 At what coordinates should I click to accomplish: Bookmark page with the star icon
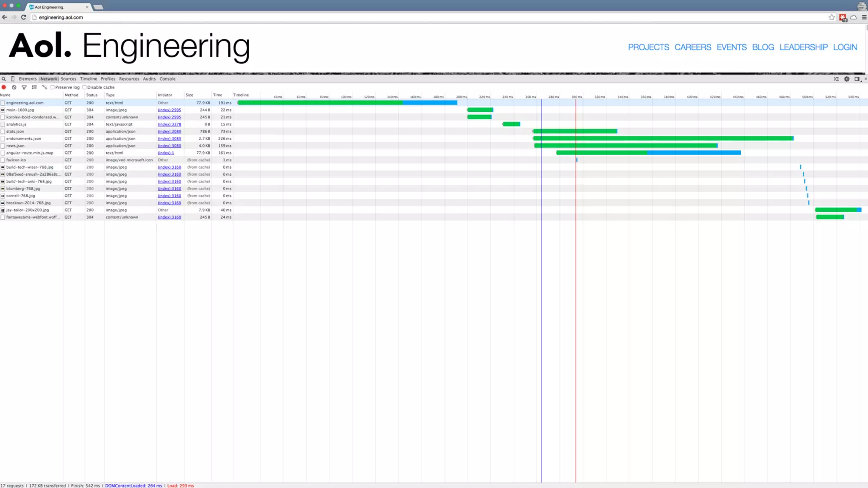832,17
